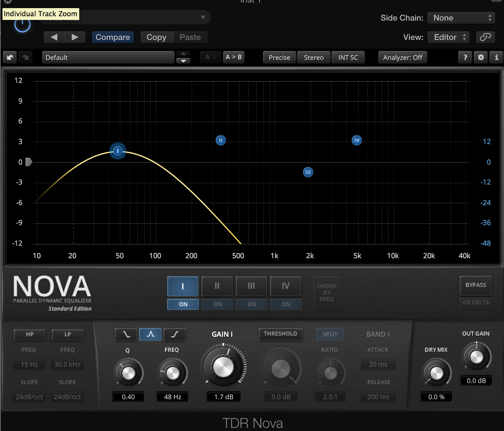Toggle band IV ON switch
The image size is (504, 431).
[286, 304]
